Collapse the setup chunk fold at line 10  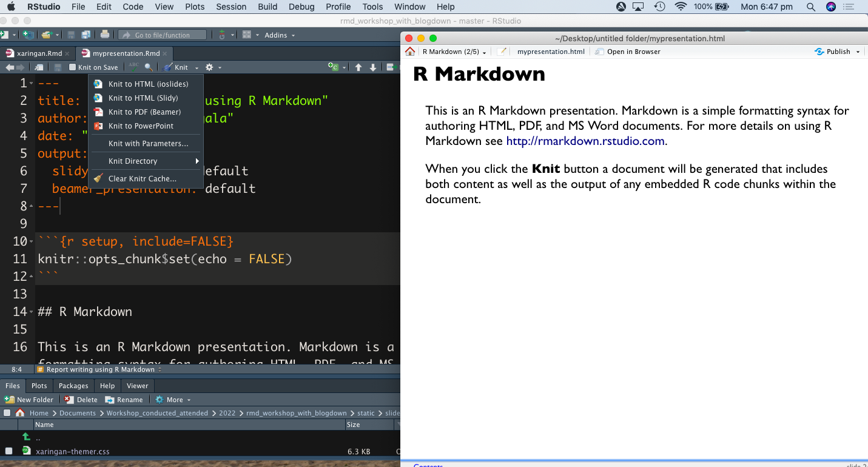(32, 241)
